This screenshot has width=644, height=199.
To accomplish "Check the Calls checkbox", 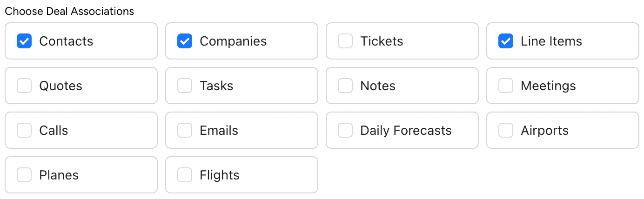I will pos(24,130).
